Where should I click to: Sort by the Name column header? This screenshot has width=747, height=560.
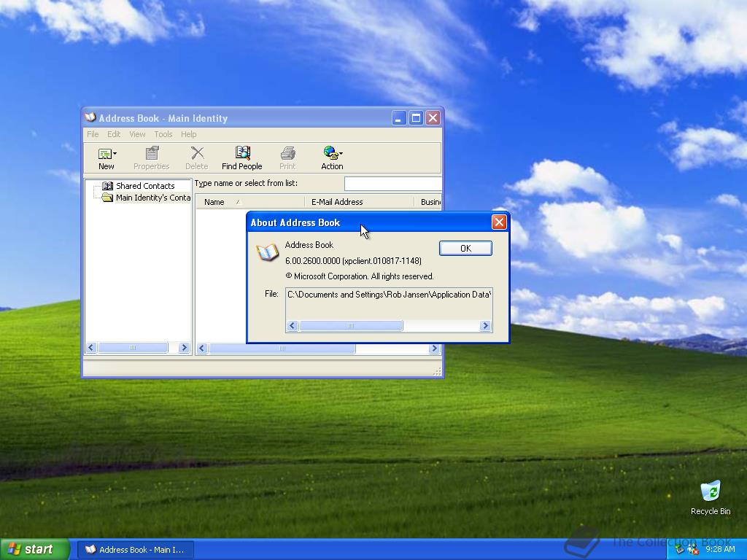(x=249, y=202)
